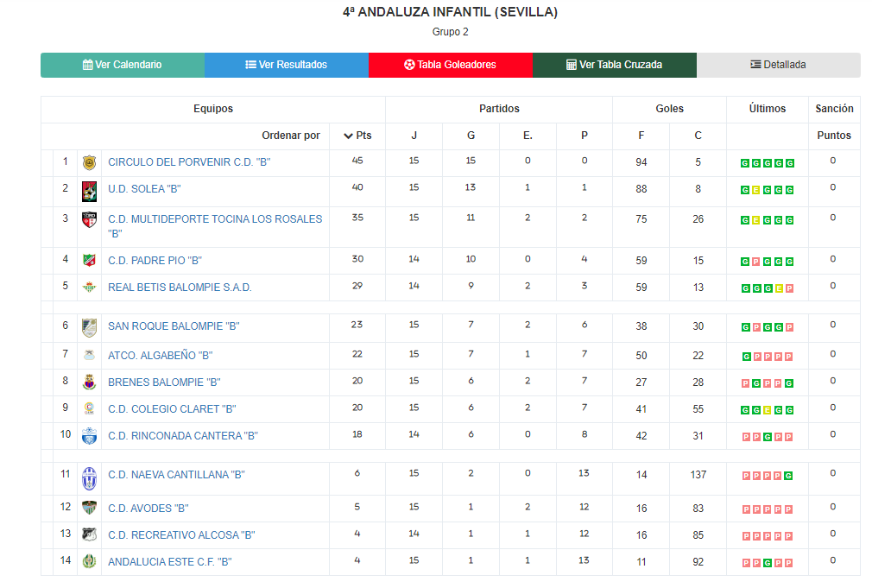Click green G badge in Rinconada Cantera row
The image size is (872, 588).
[768, 437]
